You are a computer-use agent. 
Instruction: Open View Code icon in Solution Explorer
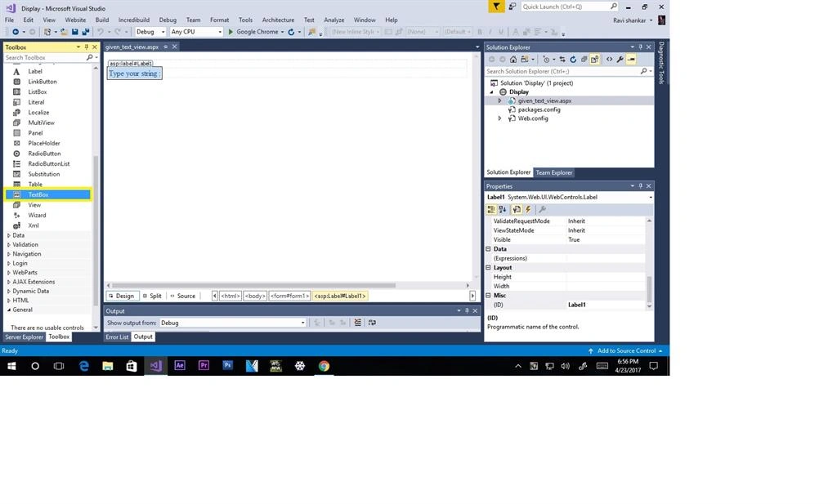(609, 59)
